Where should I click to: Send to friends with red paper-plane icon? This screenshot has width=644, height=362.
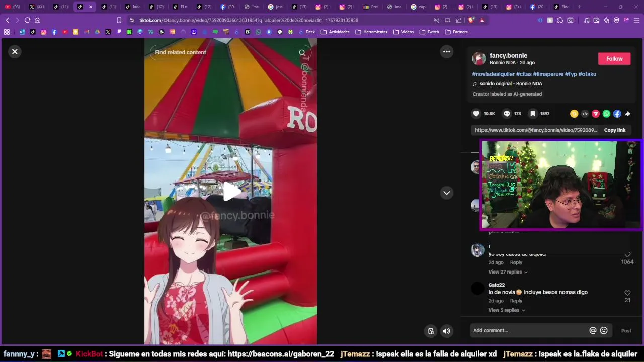[596, 114]
